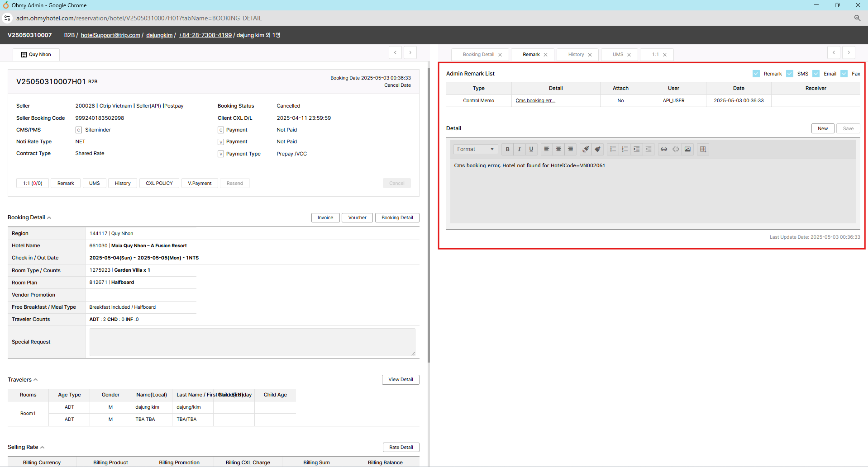The image size is (868, 467).
Task: Apply italic formatting in remark editor
Action: (x=519, y=149)
